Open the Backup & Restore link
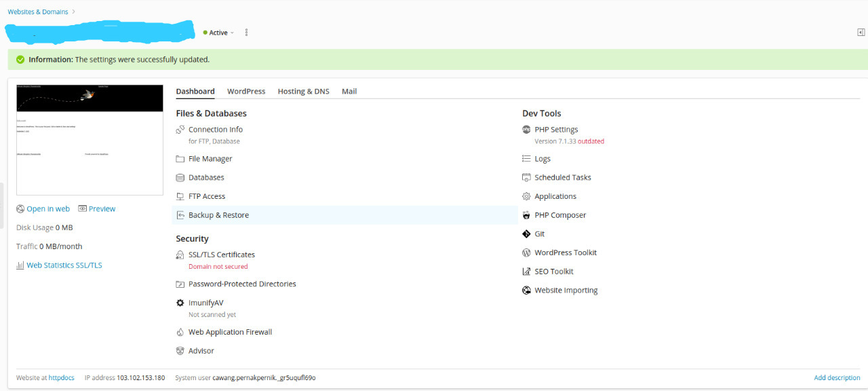Viewport: 868px width, 391px height. (x=218, y=215)
